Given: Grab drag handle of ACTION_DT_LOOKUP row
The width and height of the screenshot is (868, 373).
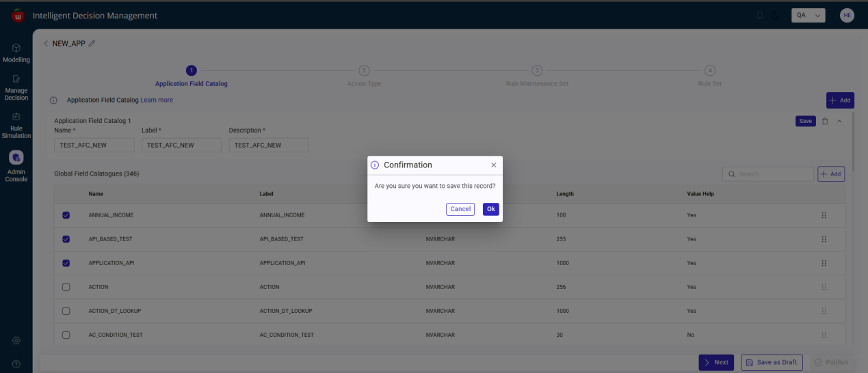Looking at the screenshot, I should click(x=824, y=311).
